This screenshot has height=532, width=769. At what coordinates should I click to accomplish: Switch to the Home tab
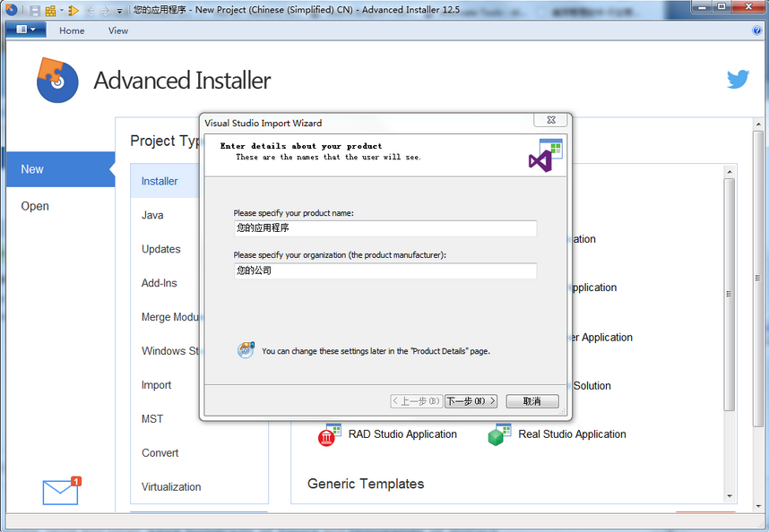pos(72,30)
